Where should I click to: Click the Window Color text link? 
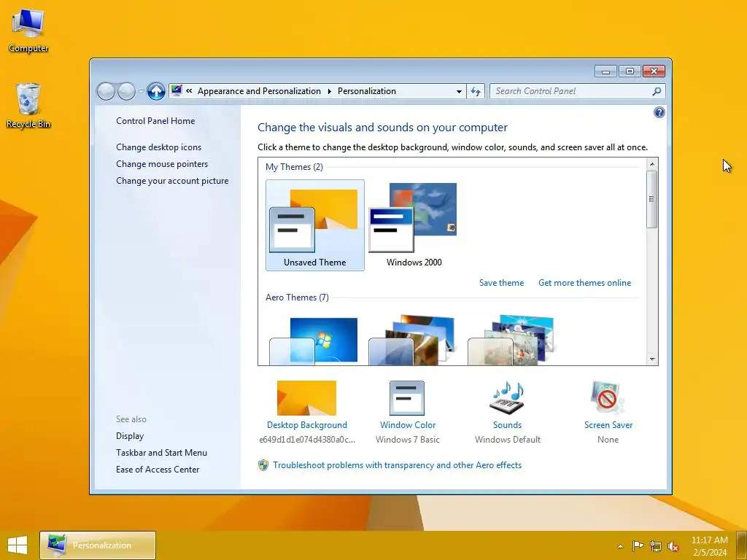[408, 425]
